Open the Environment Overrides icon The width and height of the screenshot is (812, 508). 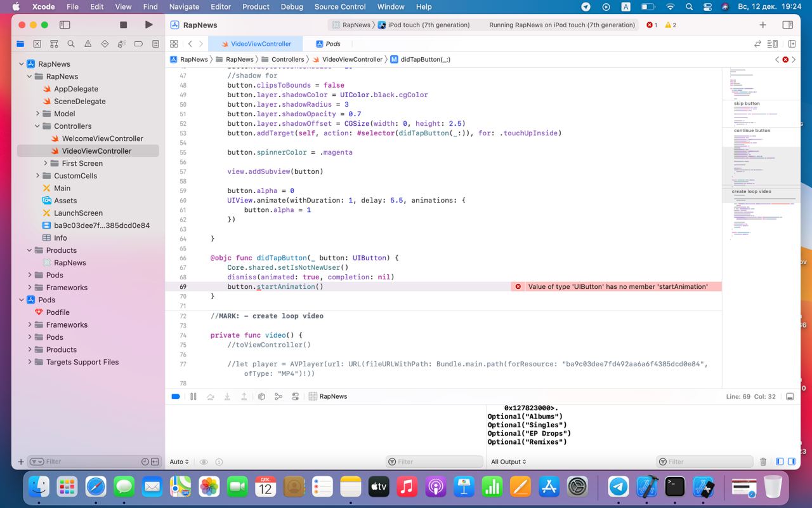[295, 396]
